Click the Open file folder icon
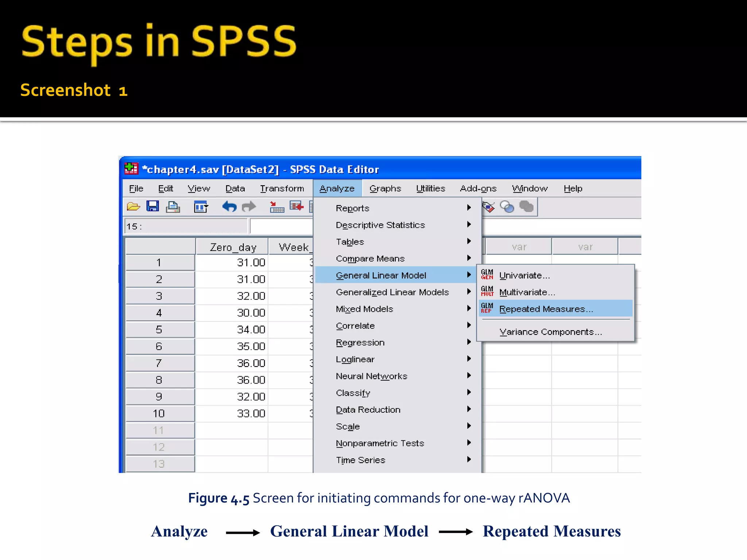 [133, 207]
